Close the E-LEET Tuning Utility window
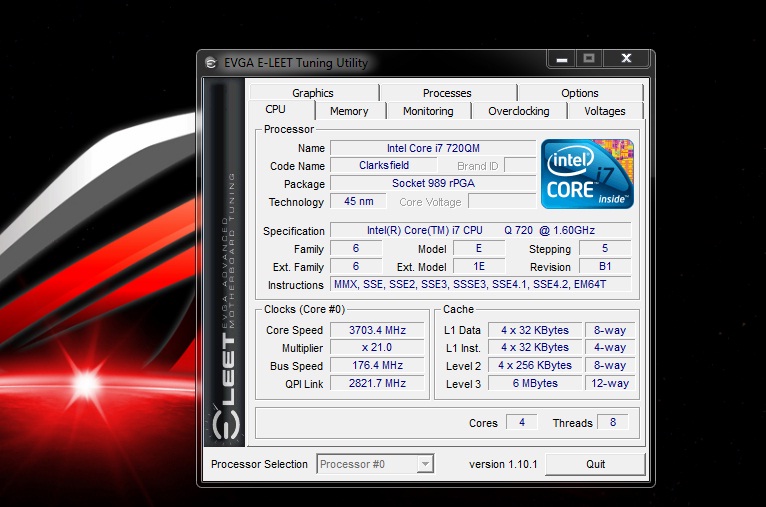This screenshot has width=766, height=507. [x=626, y=59]
